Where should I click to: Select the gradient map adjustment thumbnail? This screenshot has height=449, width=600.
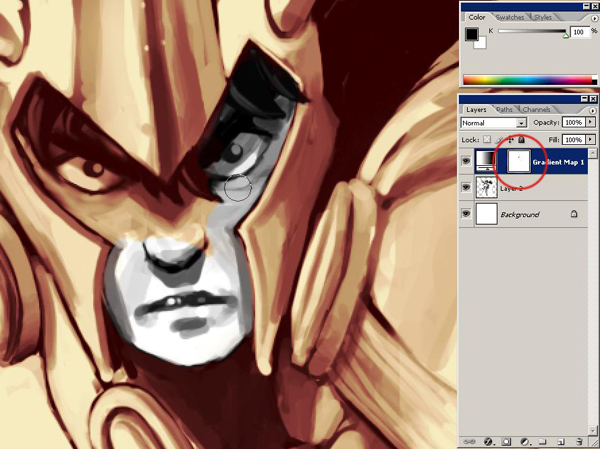tap(486, 161)
